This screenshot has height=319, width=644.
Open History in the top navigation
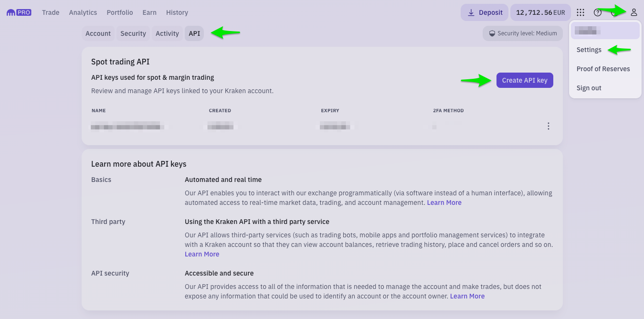click(177, 12)
